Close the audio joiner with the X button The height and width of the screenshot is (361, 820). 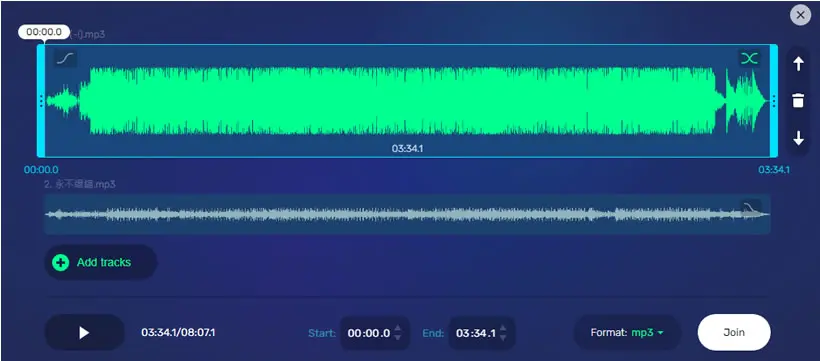pos(800,16)
